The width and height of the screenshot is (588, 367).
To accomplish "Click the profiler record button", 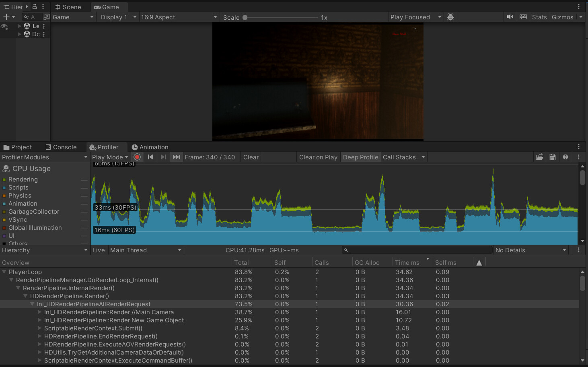I will 137,157.
